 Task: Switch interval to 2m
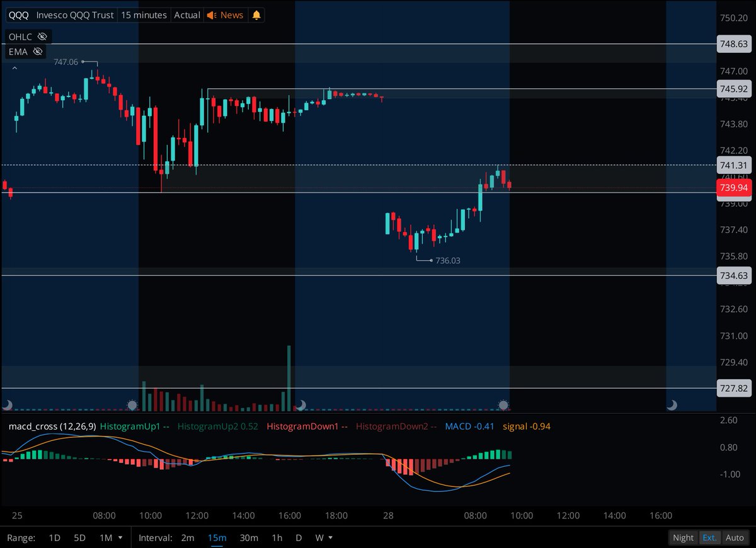pyautogui.click(x=188, y=538)
